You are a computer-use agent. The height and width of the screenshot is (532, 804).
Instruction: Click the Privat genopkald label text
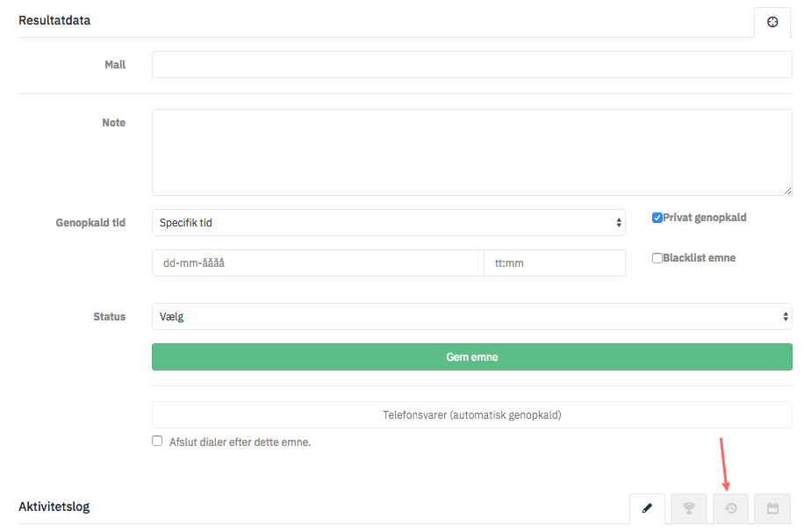705,218
